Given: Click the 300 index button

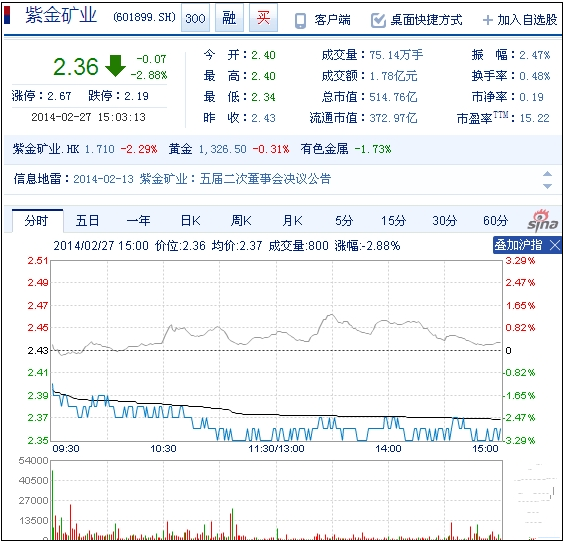Looking at the screenshot, I should click(195, 18).
